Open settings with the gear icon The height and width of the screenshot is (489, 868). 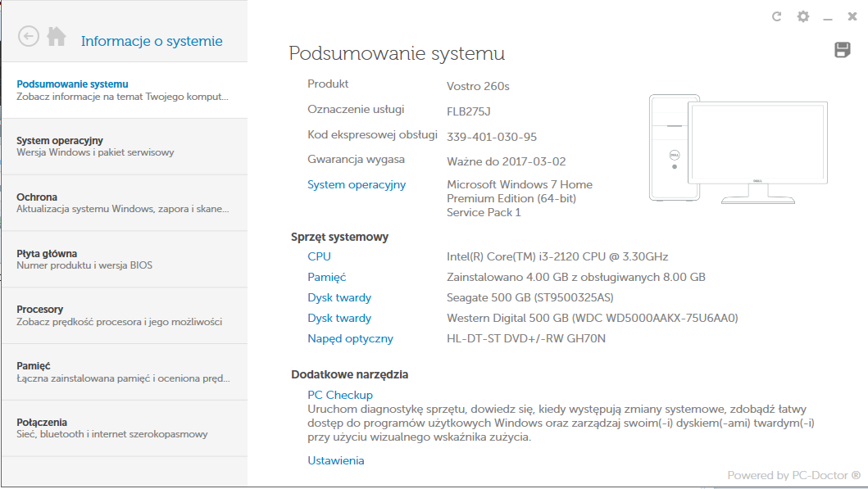point(803,16)
